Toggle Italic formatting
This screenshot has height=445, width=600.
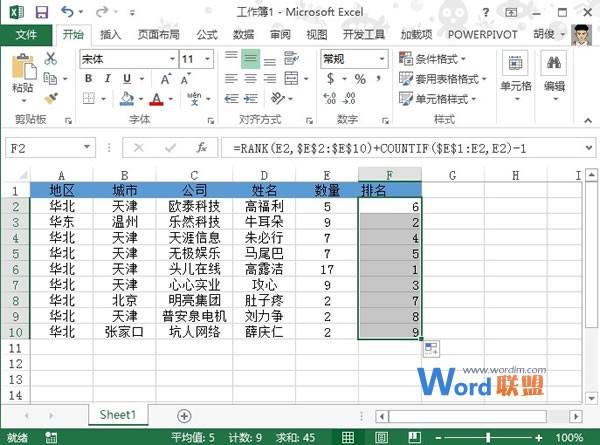105,79
